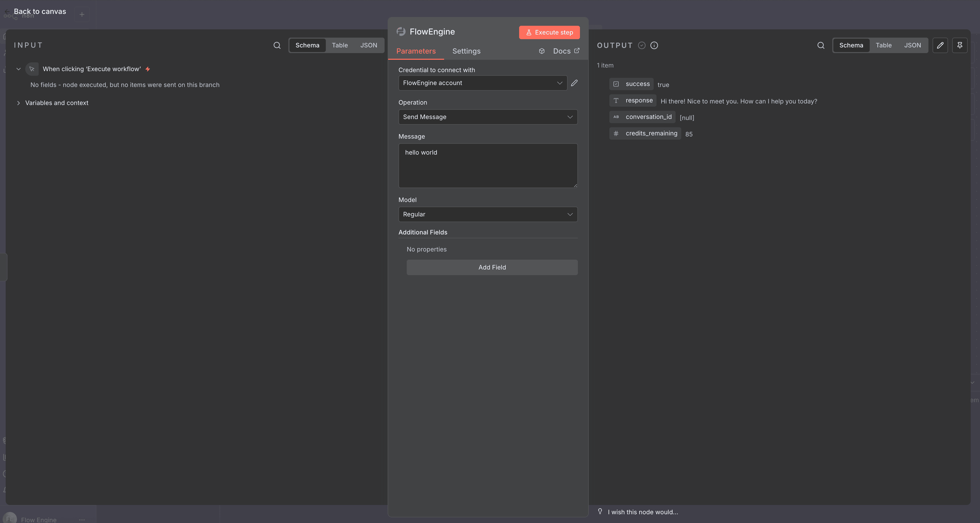
Task: Click the credits value 85
Action: pyautogui.click(x=688, y=134)
